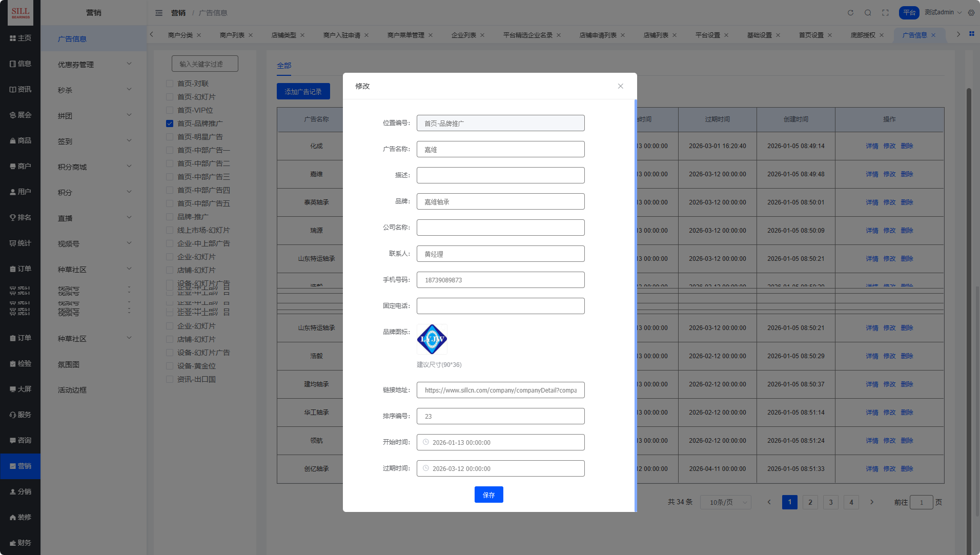
Task: Click the 保存 button in dialog
Action: 488,495
